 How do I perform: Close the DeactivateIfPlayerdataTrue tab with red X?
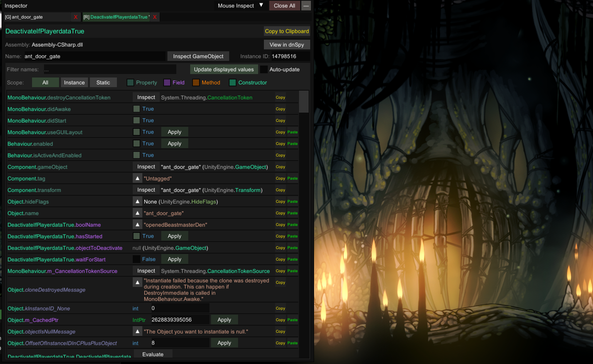155,17
